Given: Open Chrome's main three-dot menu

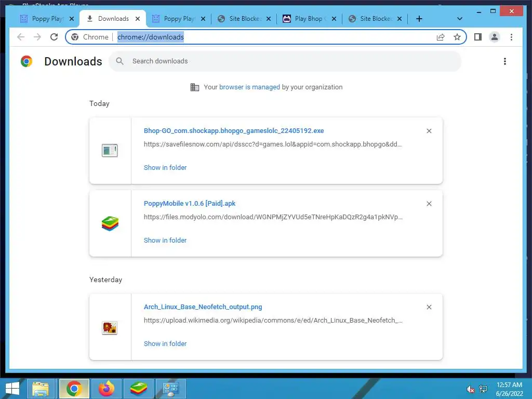Looking at the screenshot, I should pos(511,37).
